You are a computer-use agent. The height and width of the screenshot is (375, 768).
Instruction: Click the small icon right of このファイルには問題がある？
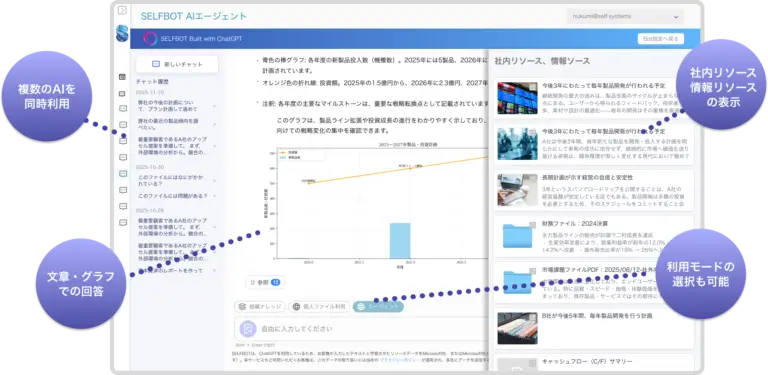(x=214, y=196)
